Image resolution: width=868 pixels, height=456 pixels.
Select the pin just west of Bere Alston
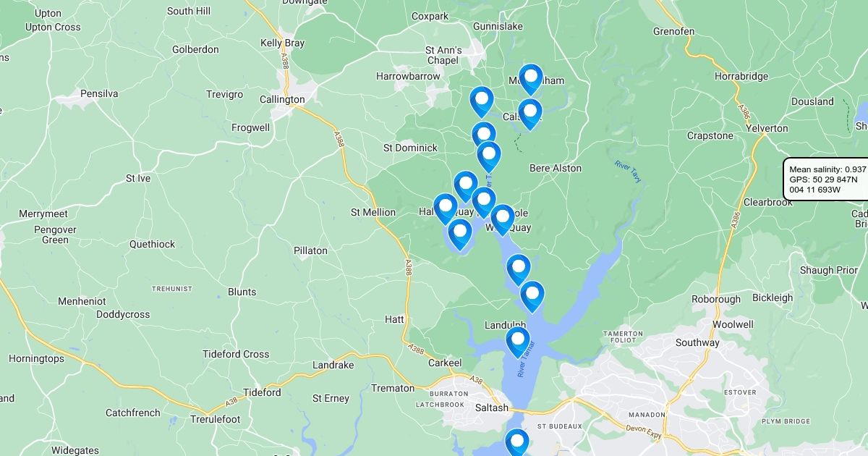pyautogui.click(x=489, y=156)
